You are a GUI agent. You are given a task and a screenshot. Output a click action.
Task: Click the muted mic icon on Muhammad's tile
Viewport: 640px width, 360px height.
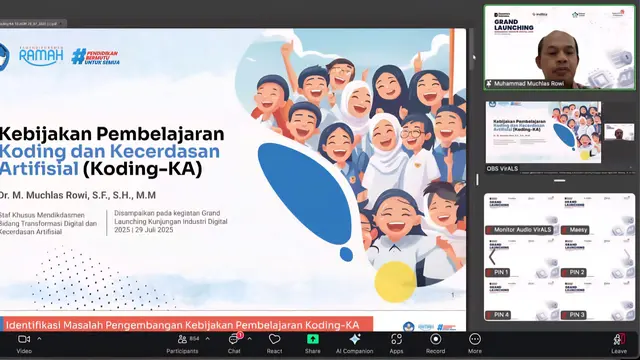click(x=489, y=84)
